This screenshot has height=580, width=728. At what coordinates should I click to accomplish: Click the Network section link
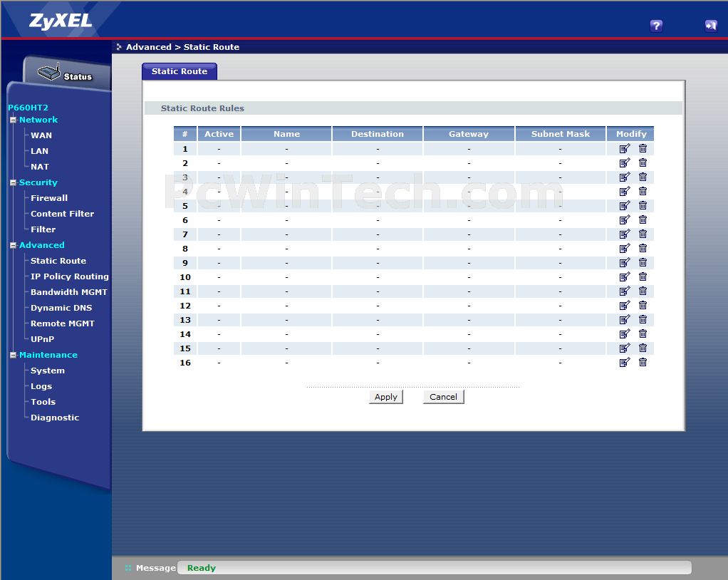(38, 120)
